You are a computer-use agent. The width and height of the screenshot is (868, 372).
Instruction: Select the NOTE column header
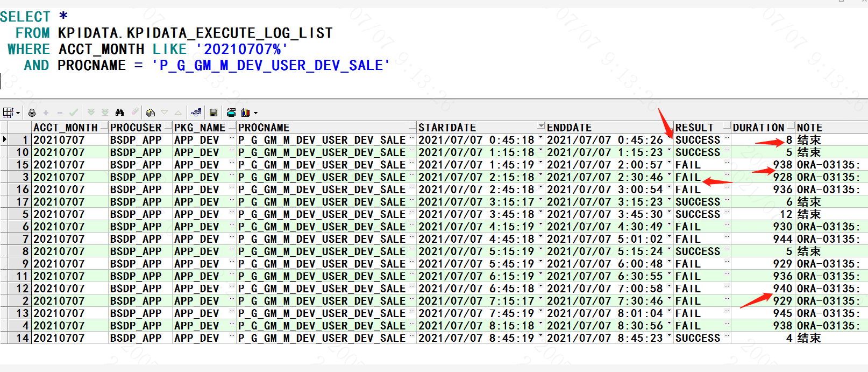click(831, 128)
